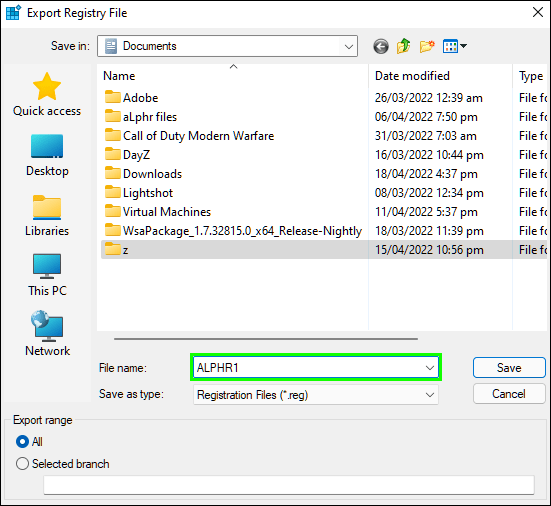551x506 pixels.
Task: Open Libraries in sidebar
Action: [x=47, y=215]
